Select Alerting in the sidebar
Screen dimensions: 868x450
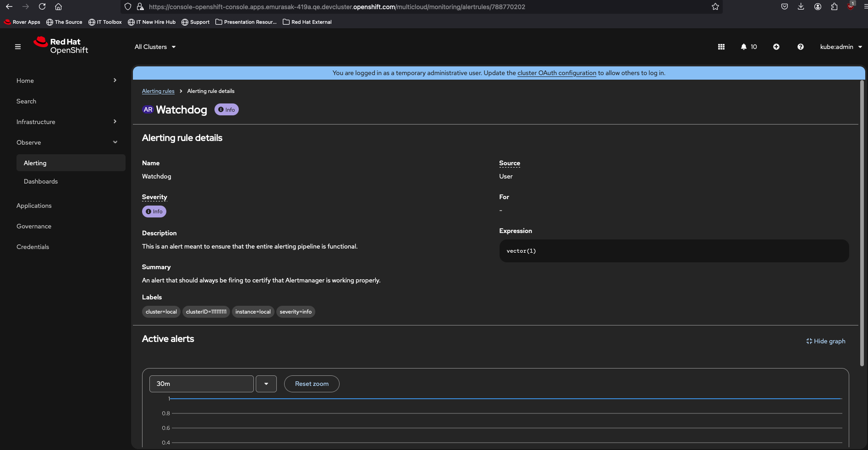coord(71,163)
